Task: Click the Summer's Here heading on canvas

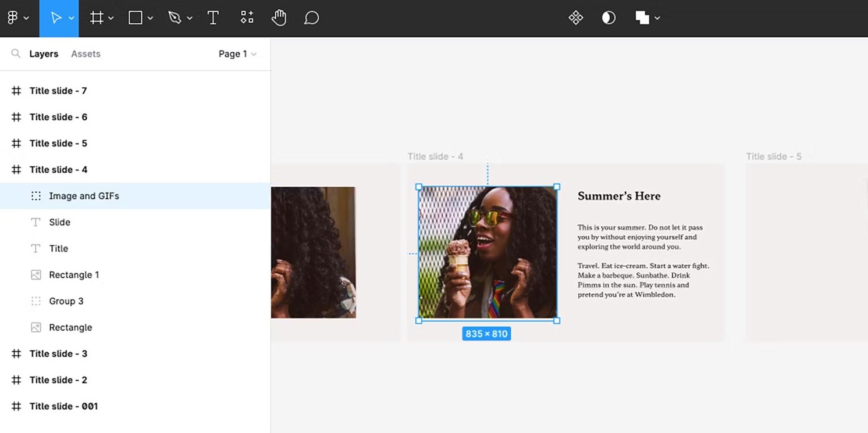Action: pyautogui.click(x=618, y=196)
